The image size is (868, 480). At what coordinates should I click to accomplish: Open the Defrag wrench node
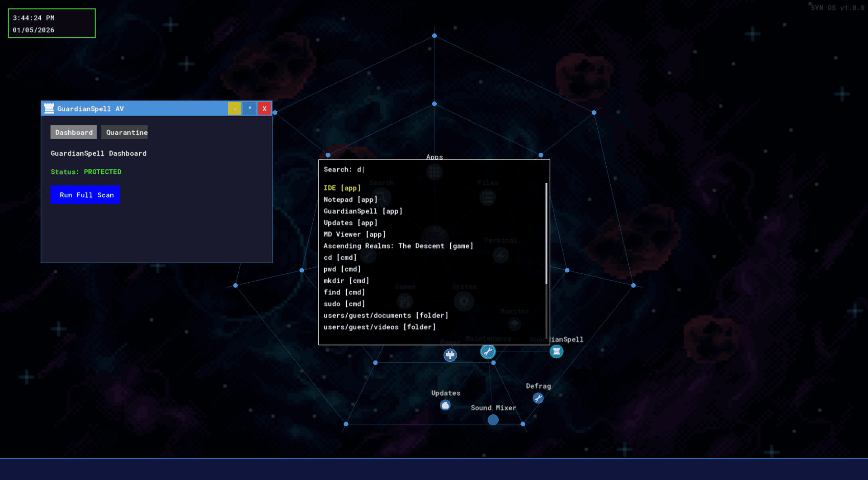[538, 398]
